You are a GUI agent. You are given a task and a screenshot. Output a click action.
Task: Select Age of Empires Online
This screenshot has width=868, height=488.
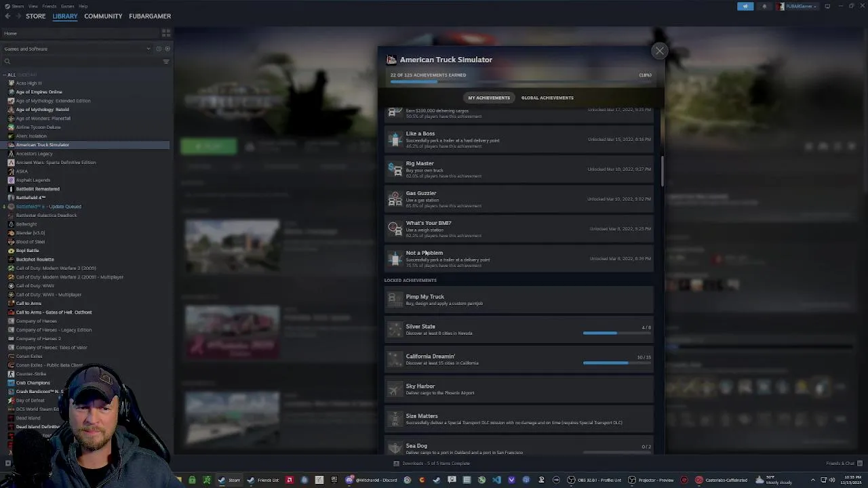pyautogui.click(x=39, y=92)
